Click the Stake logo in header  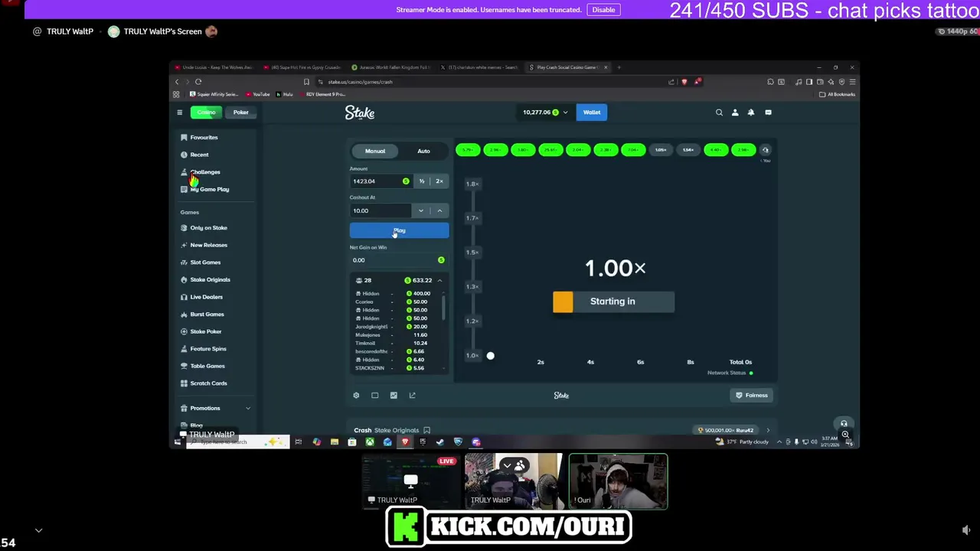click(x=360, y=112)
